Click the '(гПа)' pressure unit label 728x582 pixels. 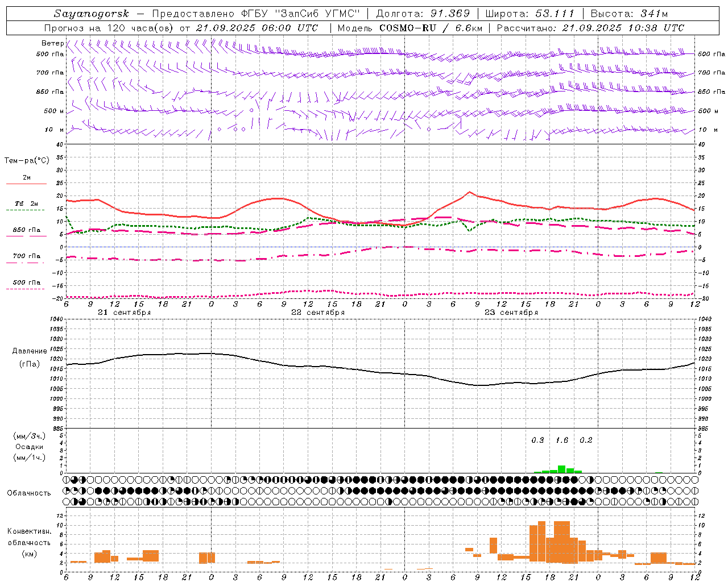30,364
